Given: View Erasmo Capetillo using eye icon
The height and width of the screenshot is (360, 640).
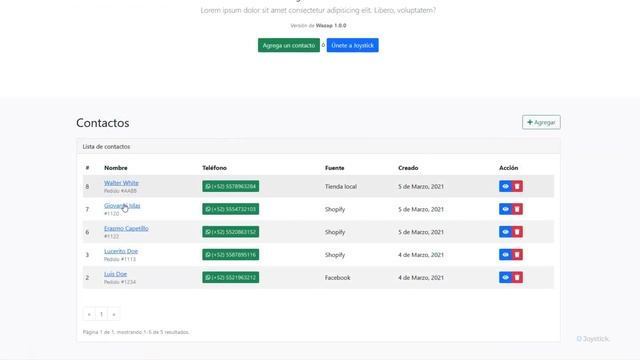Looking at the screenshot, I should pyautogui.click(x=505, y=232).
